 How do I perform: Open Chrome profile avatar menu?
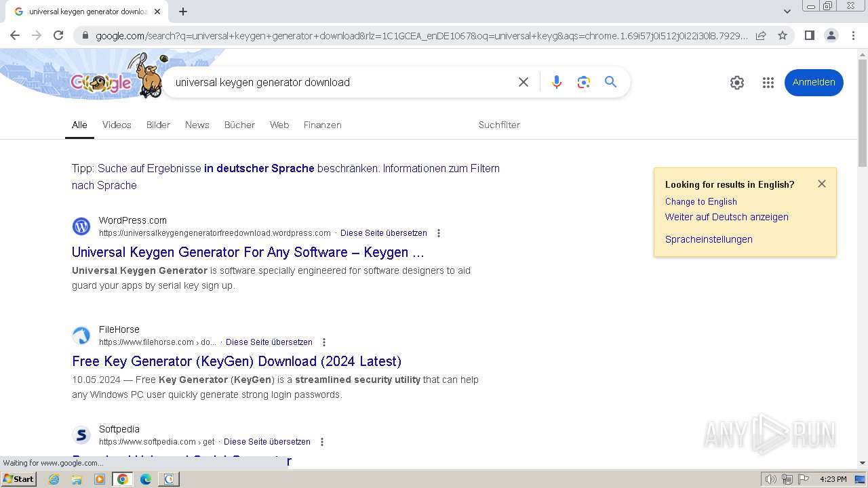pos(831,35)
